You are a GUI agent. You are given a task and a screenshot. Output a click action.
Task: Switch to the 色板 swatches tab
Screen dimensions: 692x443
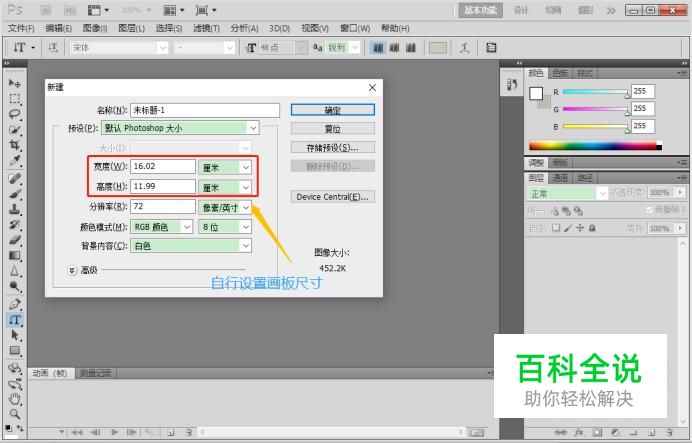click(x=560, y=73)
